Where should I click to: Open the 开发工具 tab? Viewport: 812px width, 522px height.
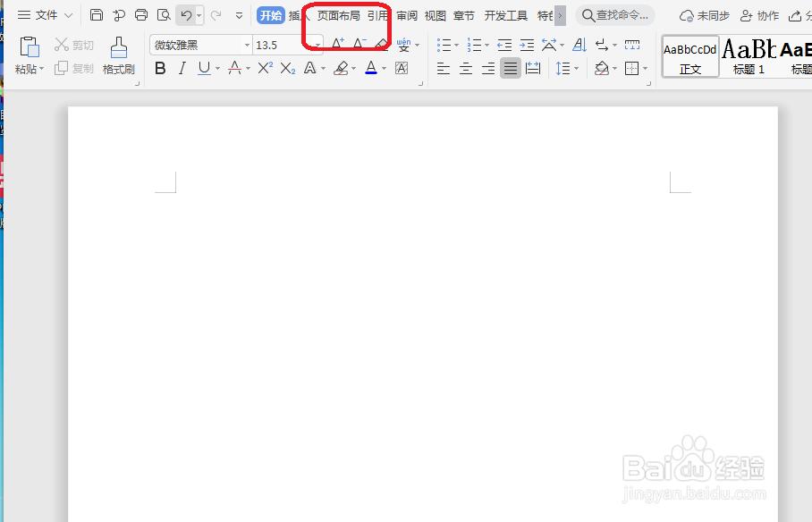[506, 15]
